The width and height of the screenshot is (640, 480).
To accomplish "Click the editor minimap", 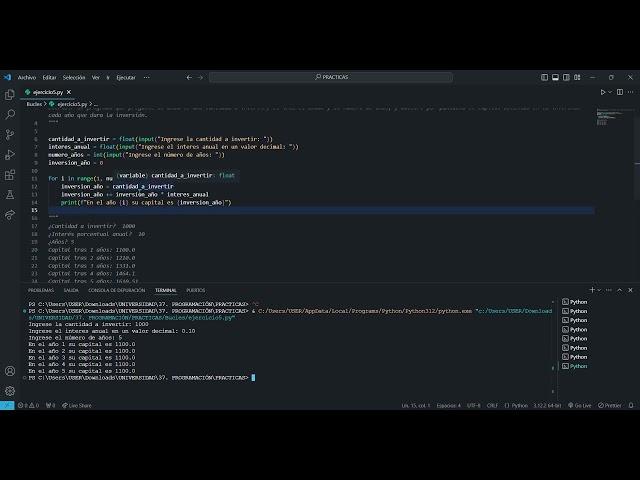I will coord(611,116).
